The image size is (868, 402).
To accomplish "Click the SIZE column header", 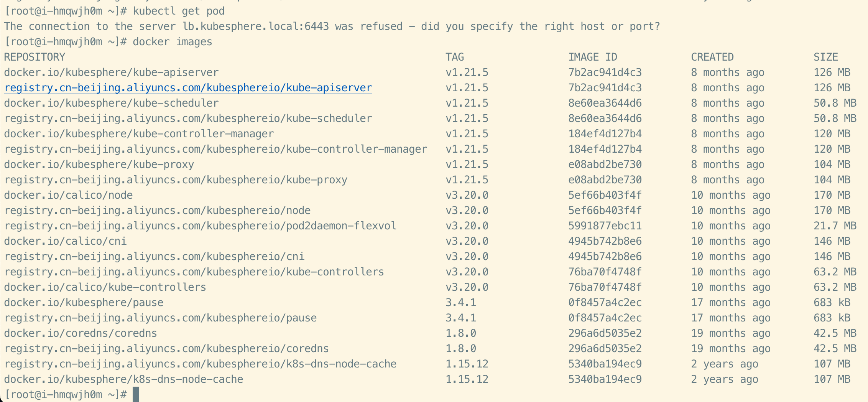I will pos(826,57).
